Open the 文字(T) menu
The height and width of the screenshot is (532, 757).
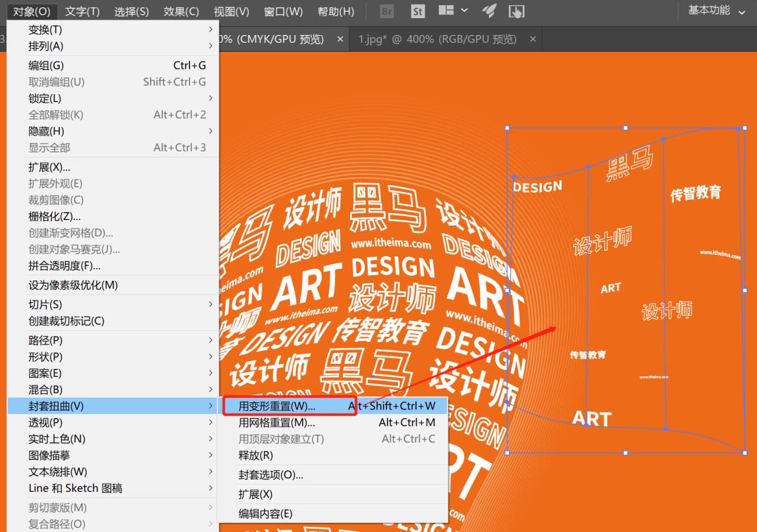tap(82, 11)
